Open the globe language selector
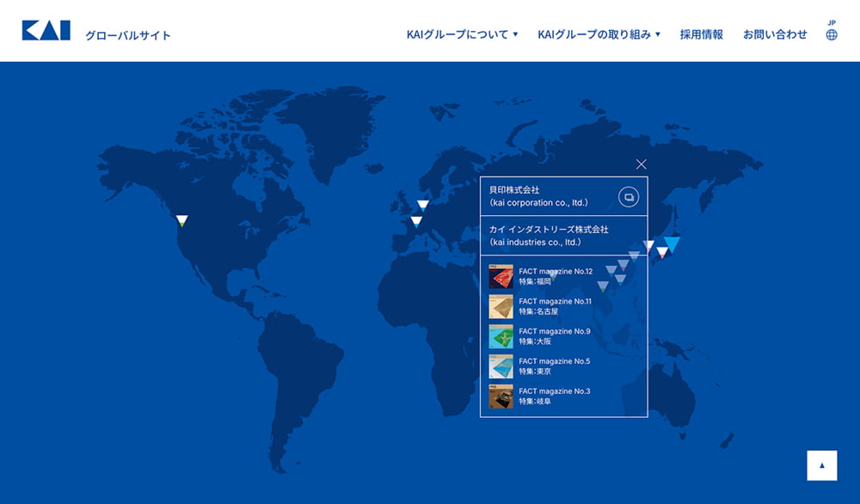This screenshot has height=504, width=860. 832,34
